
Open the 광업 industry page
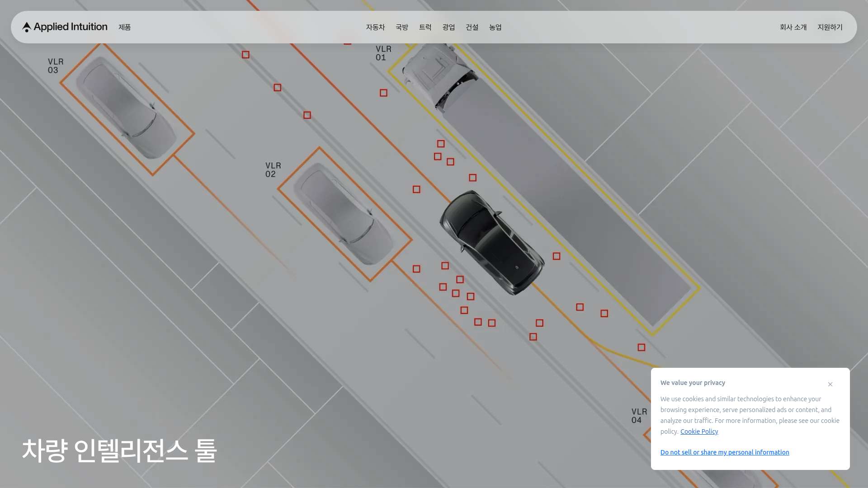(448, 27)
